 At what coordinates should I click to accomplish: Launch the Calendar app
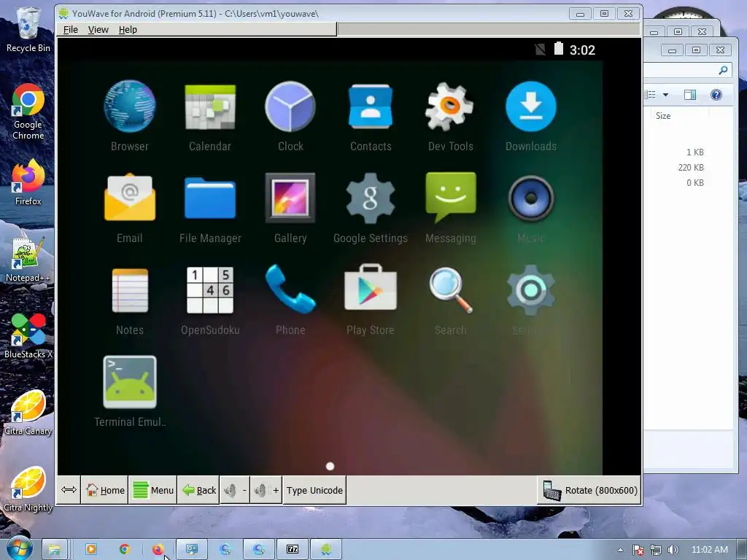click(x=210, y=106)
